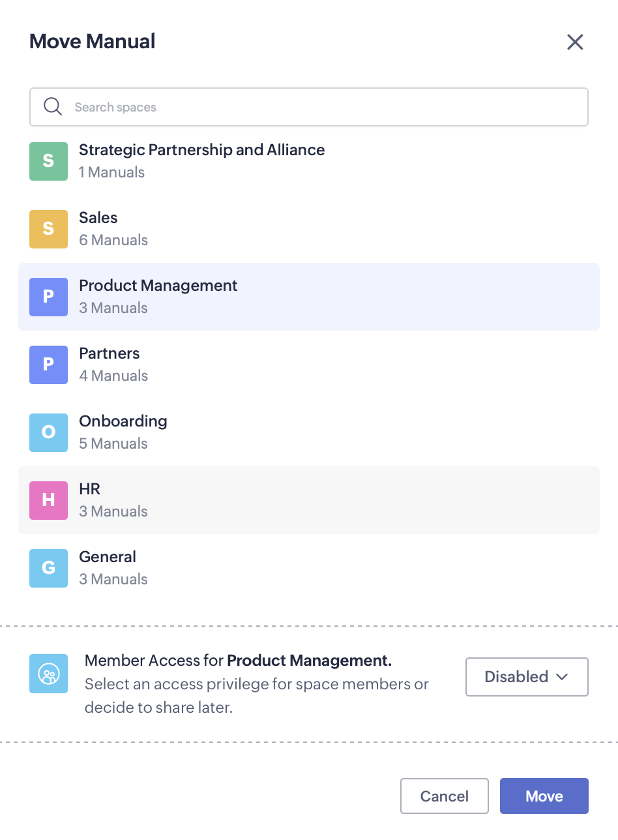
Task: Open the Disabled access dropdown
Action: pyautogui.click(x=526, y=677)
